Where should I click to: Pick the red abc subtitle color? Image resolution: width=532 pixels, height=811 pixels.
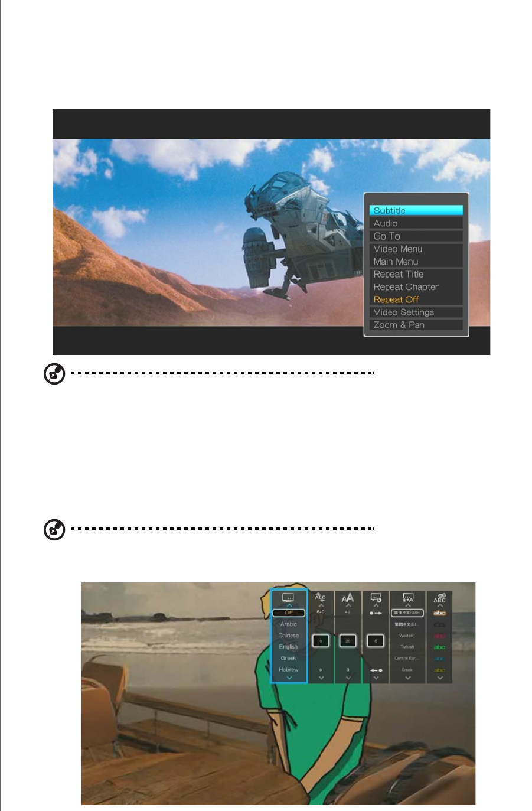440,636
